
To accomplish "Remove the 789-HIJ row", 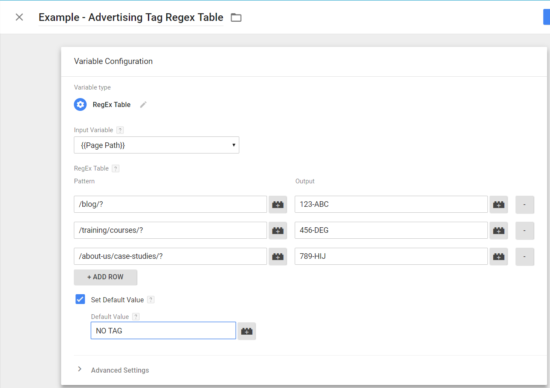I will click(x=525, y=256).
